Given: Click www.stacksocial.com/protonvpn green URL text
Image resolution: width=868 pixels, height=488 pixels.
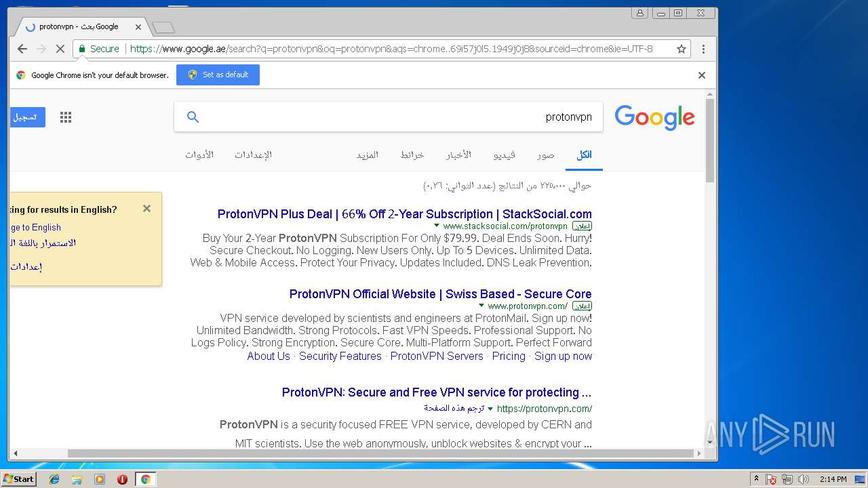Looking at the screenshot, I should [x=505, y=226].
